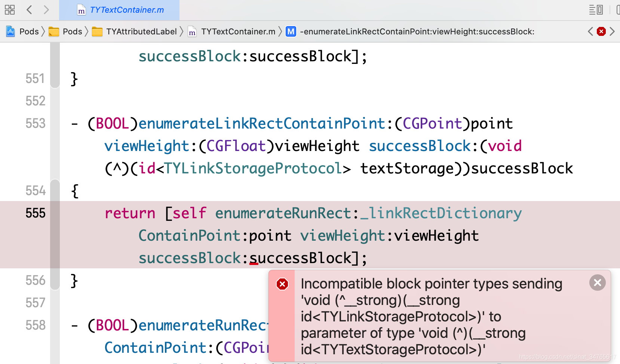Go forward in editor history
Image resolution: width=620 pixels, height=364 pixels.
click(46, 10)
